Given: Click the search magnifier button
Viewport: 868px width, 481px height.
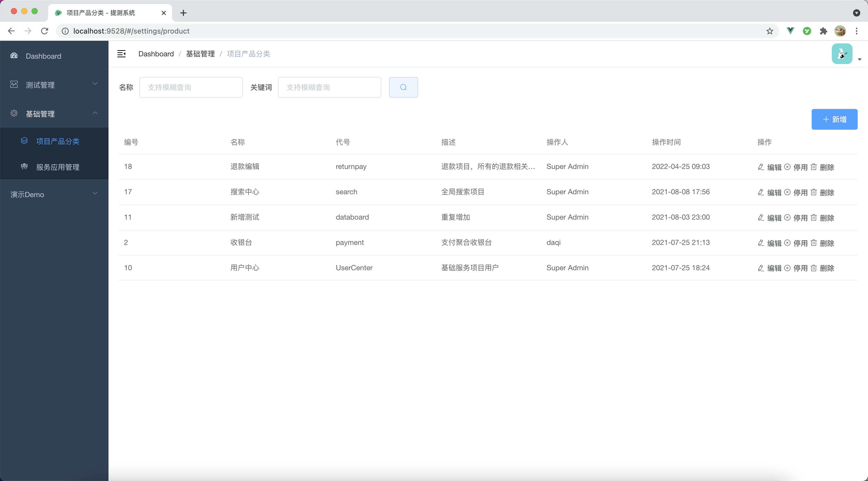Looking at the screenshot, I should click(403, 87).
